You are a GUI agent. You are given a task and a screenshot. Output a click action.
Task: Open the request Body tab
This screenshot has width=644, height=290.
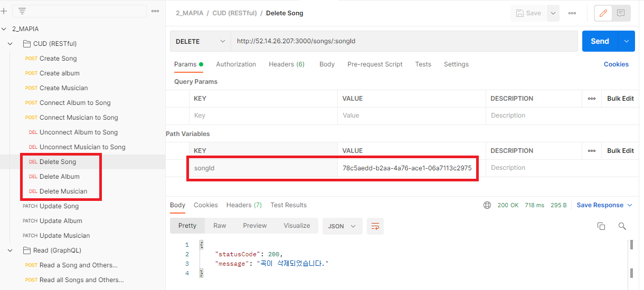[327, 64]
